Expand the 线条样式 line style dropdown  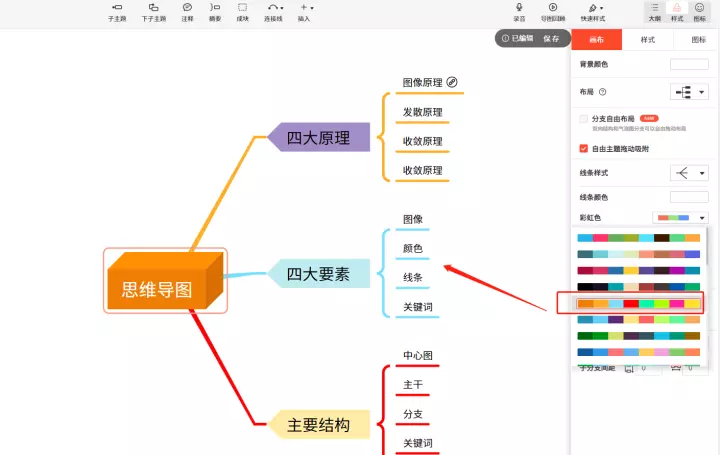point(688,172)
